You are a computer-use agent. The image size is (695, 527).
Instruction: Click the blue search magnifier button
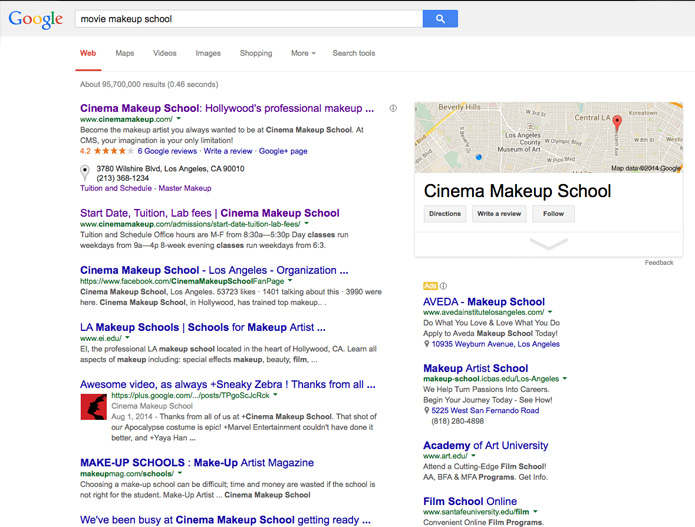point(440,19)
